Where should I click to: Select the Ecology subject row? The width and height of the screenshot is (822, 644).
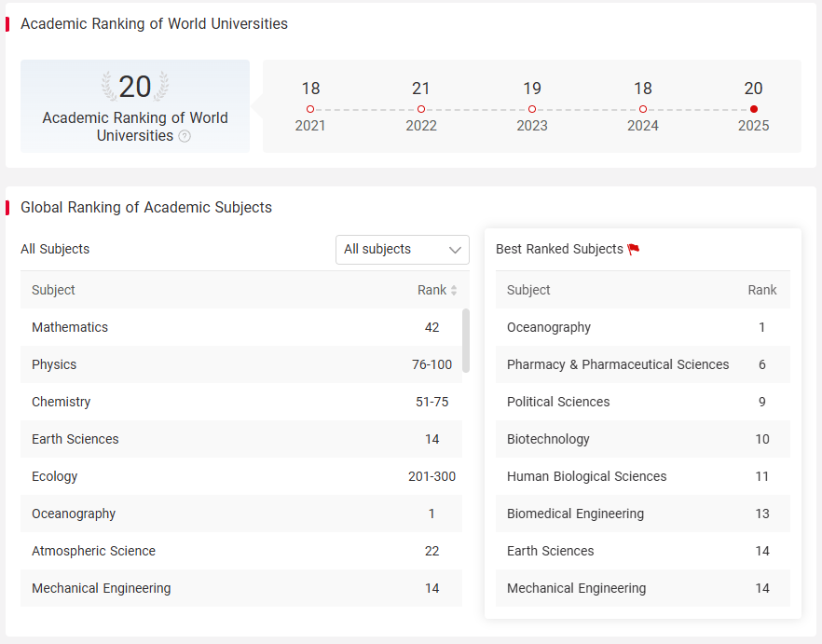pyautogui.click(x=241, y=476)
